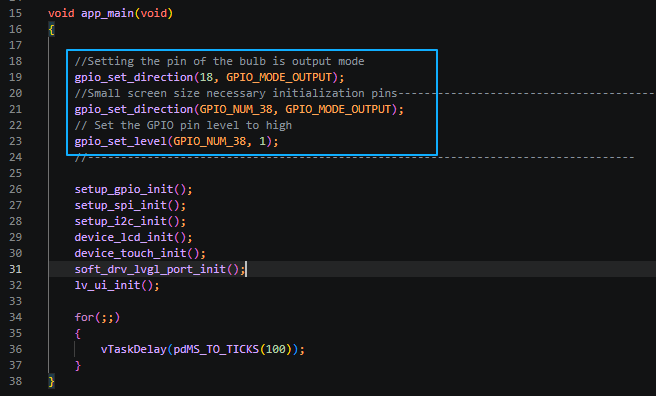Viewport: 656px width, 396px height.
Task: Click the pin number 18 argument
Action: [206, 77]
